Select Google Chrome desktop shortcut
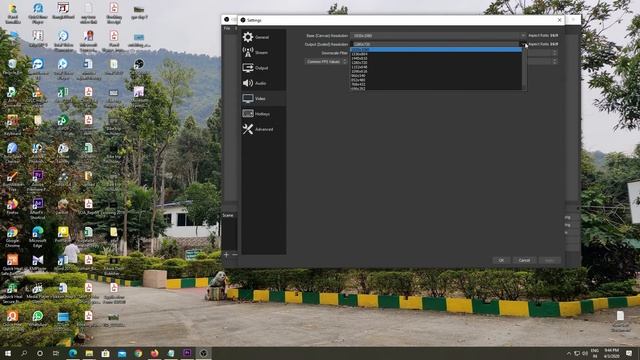Screen dimensions: 640x360 click(x=12, y=237)
